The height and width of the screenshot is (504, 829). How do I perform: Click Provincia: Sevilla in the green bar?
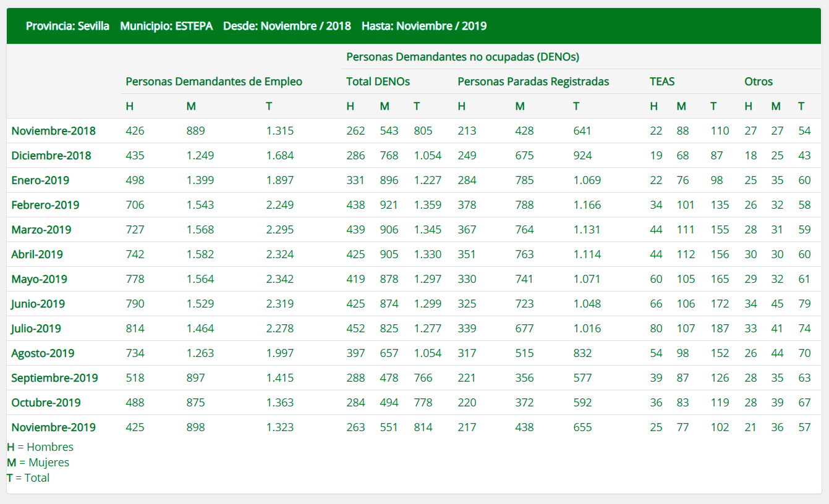coord(67,26)
